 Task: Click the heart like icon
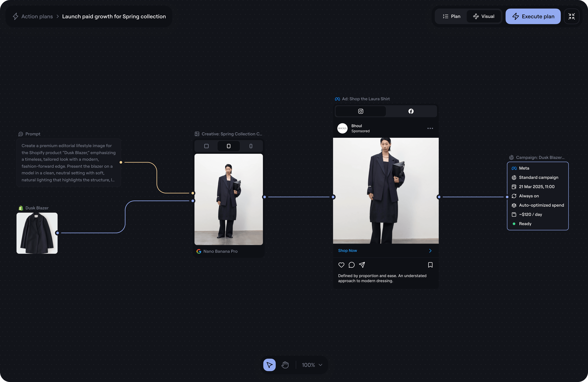(341, 265)
